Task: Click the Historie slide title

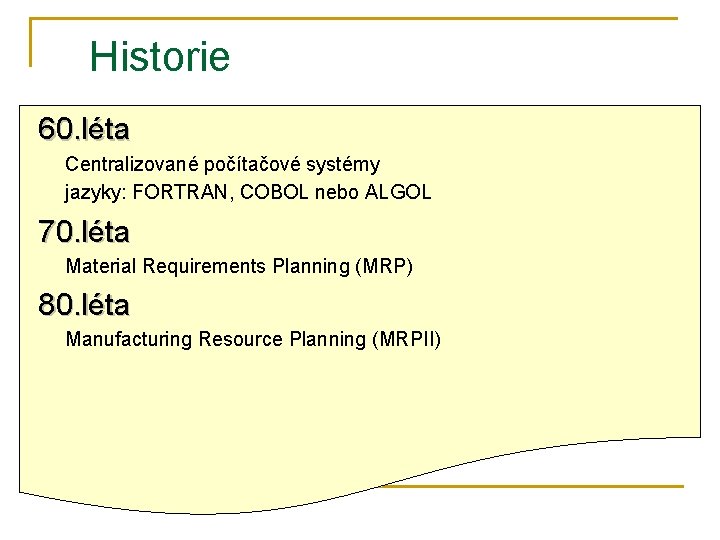Action: pos(160,56)
